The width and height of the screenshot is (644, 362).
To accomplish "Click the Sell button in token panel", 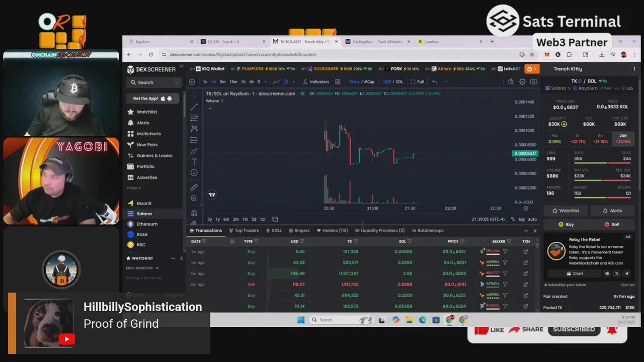I will pyautogui.click(x=611, y=225).
